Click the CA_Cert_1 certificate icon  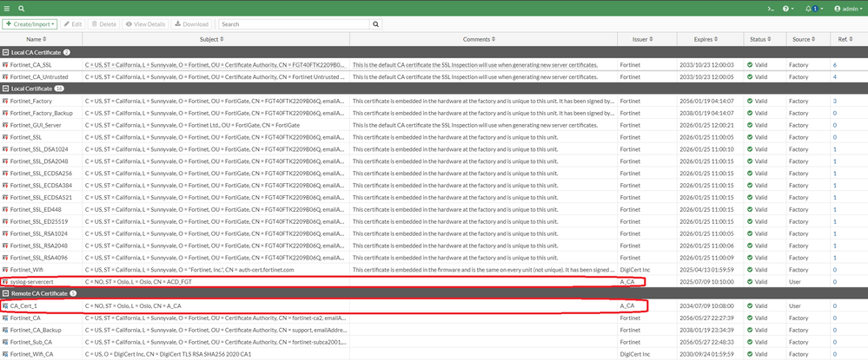[5, 305]
